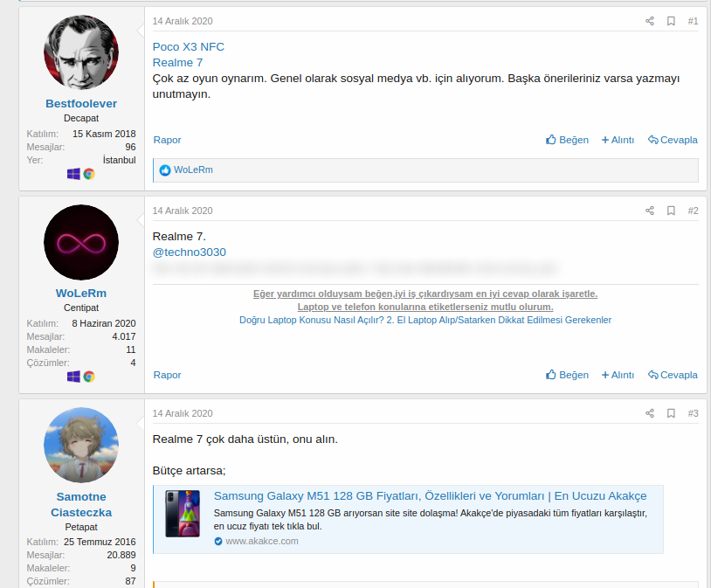
Task: Click the 'Centipat' user title
Action: click(81, 308)
